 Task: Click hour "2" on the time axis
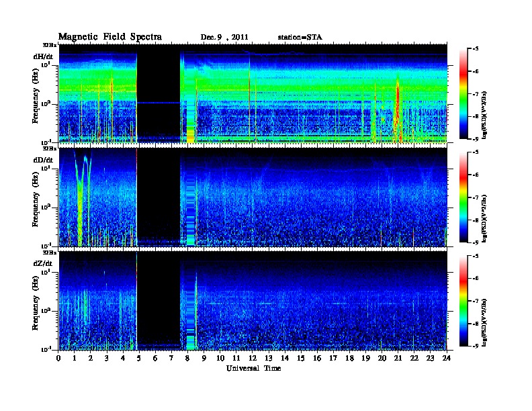(91, 358)
